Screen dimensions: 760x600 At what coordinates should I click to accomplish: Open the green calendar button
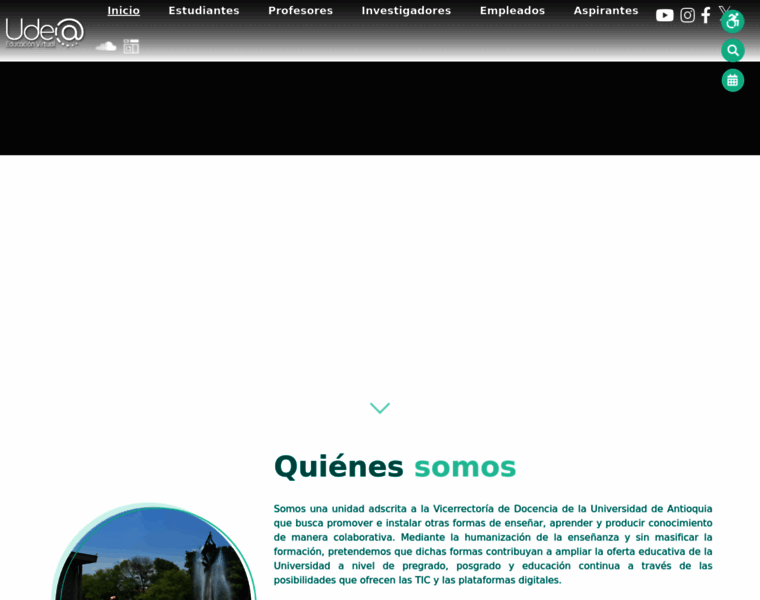[x=732, y=80]
